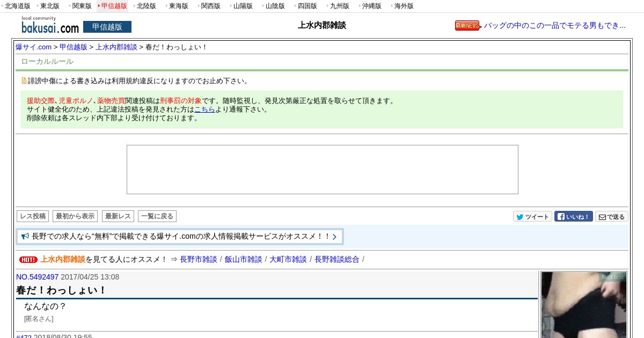644x338 pixels.
Task: Share via ツイート button
Action: [x=532, y=217]
